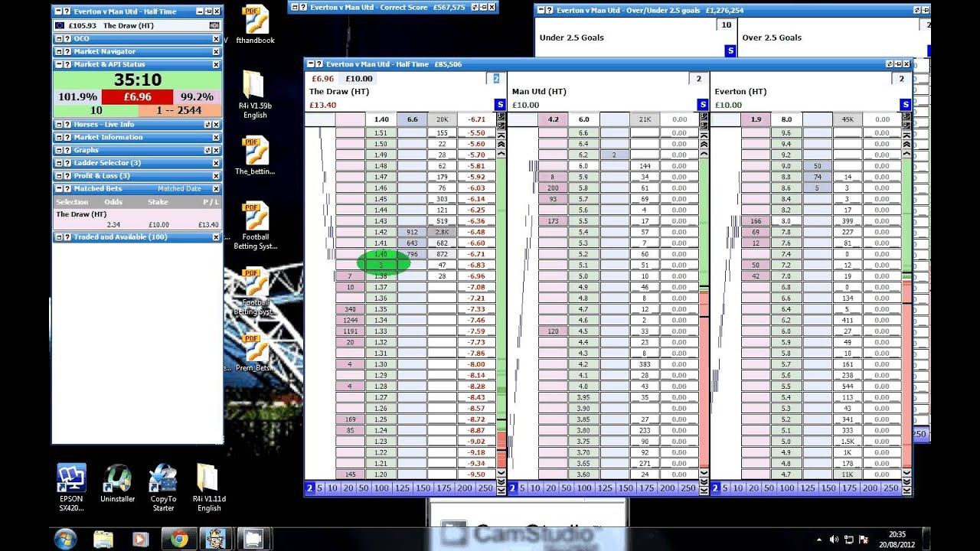The width and height of the screenshot is (980, 551).
Task: Click the flag icon beside £105.93
Action: click(x=60, y=25)
